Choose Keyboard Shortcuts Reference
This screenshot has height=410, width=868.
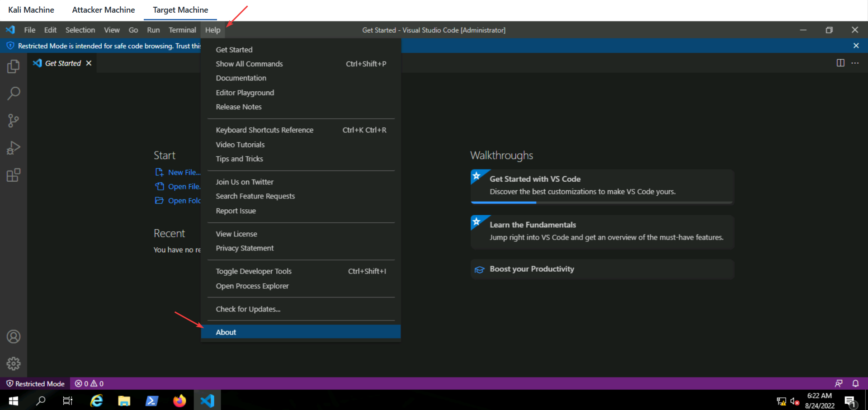tap(301, 130)
